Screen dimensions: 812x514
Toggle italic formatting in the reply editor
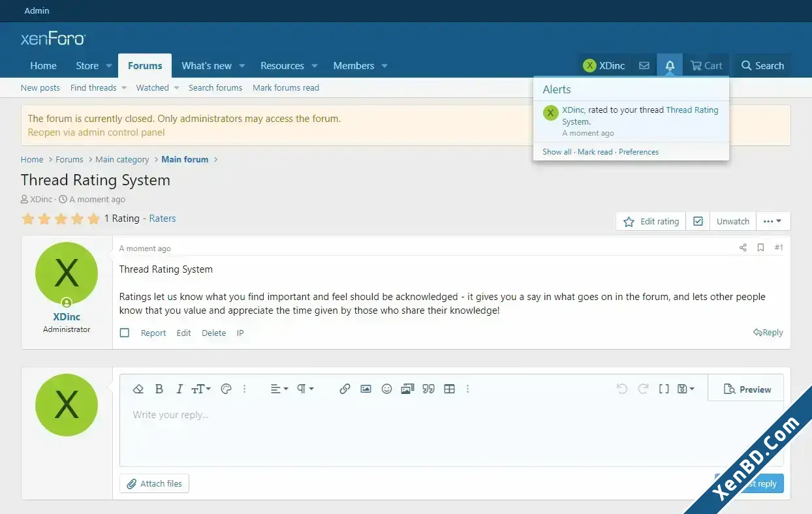pos(180,389)
